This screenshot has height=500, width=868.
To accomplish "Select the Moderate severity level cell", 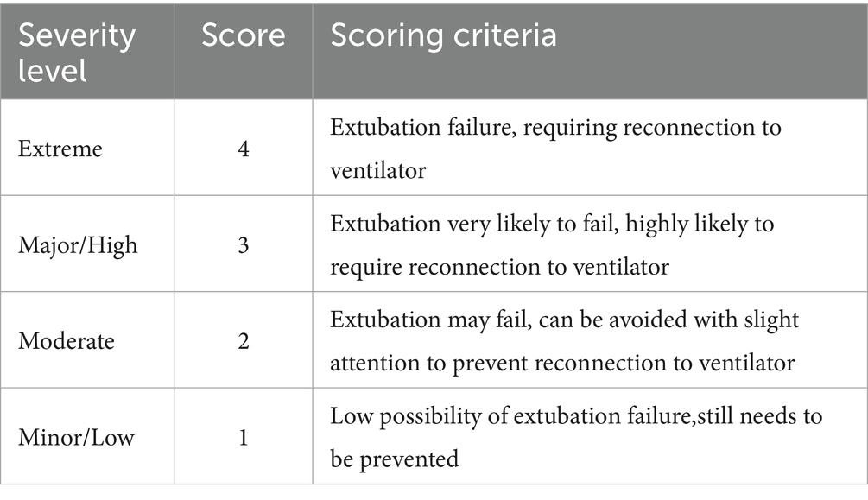I will [67, 341].
